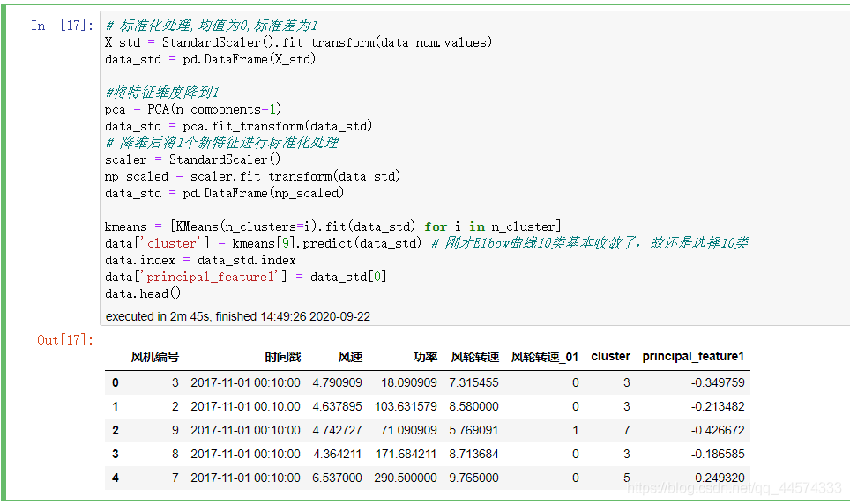Click the value 290.500000 in 功率 column

pyautogui.click(x=405, y=478)
